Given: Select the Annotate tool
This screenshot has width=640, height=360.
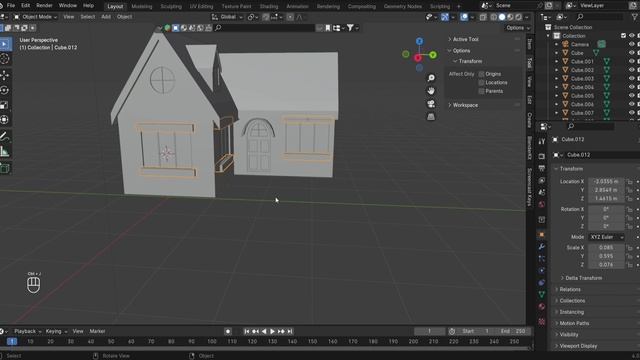Looking at the screenshot, I should pos(4,136).
